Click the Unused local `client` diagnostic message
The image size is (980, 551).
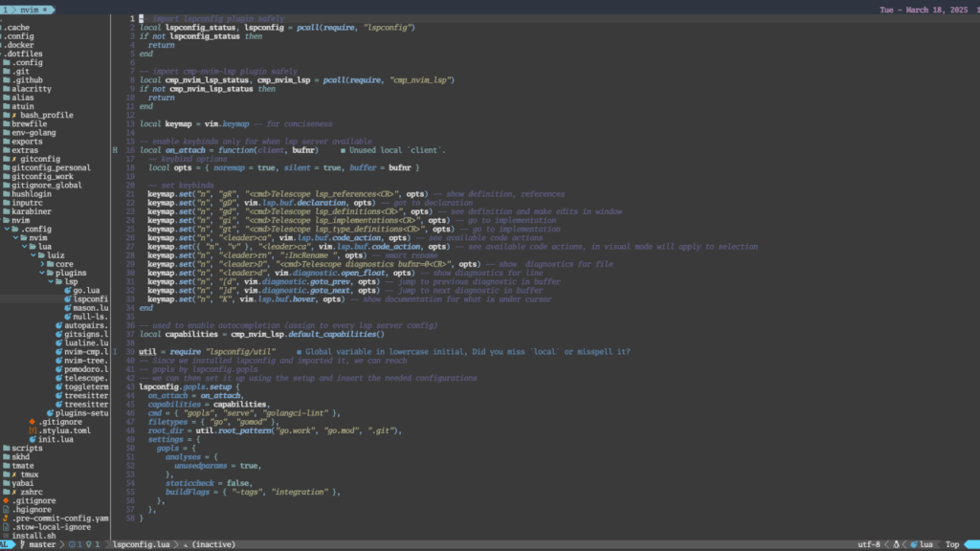[397, 150]
